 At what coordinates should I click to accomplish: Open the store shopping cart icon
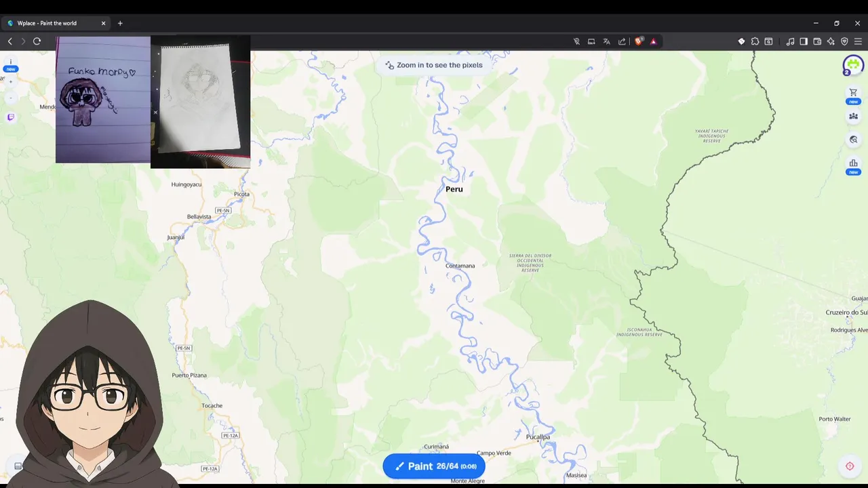[x=853, y=93]
